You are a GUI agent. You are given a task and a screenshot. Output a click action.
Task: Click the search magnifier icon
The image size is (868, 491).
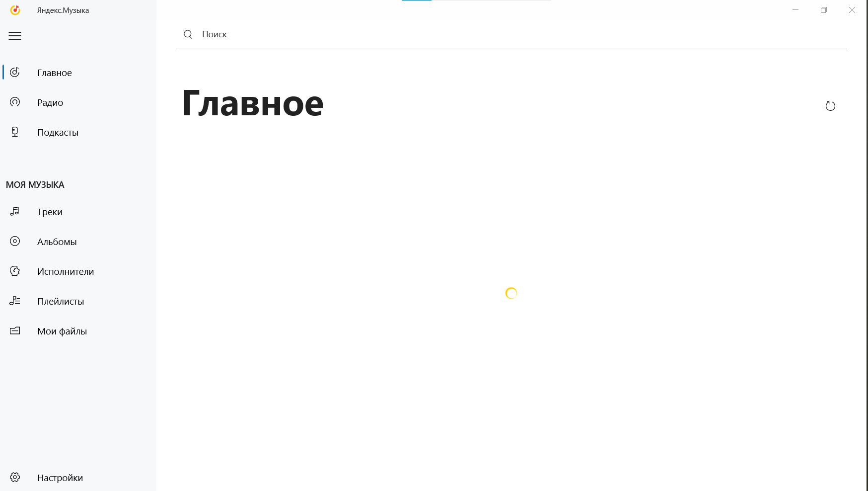point(188,34)
